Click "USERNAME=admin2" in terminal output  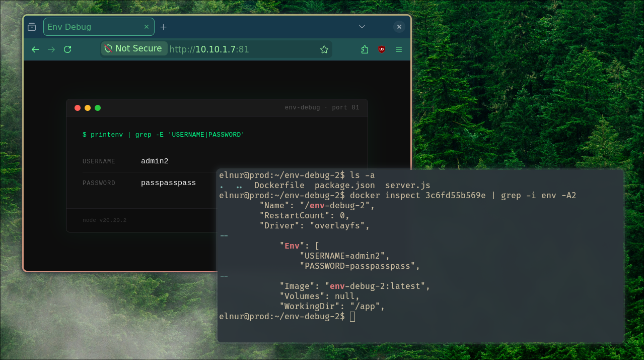coord(345,256)
